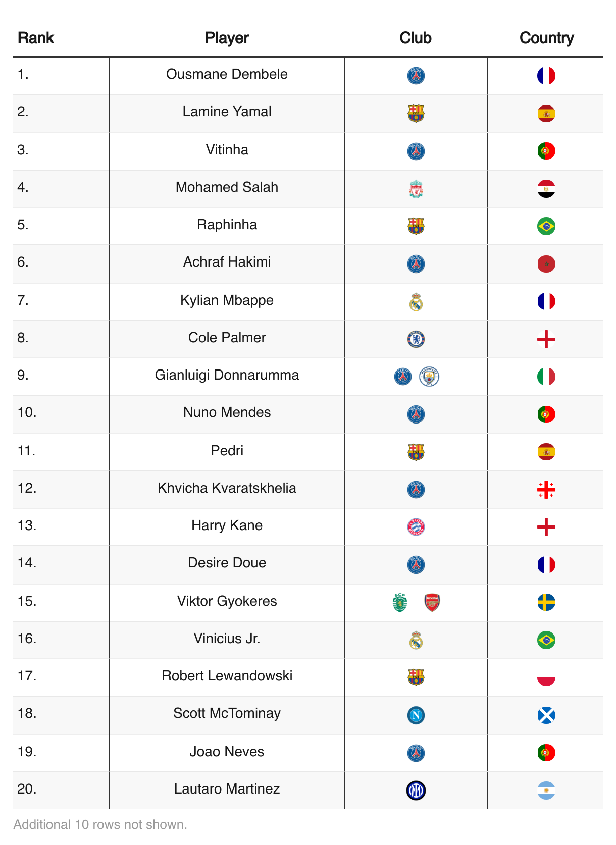
Task: Click the Napoli logo next to Scott McTominay
Action: click(416, 715)
